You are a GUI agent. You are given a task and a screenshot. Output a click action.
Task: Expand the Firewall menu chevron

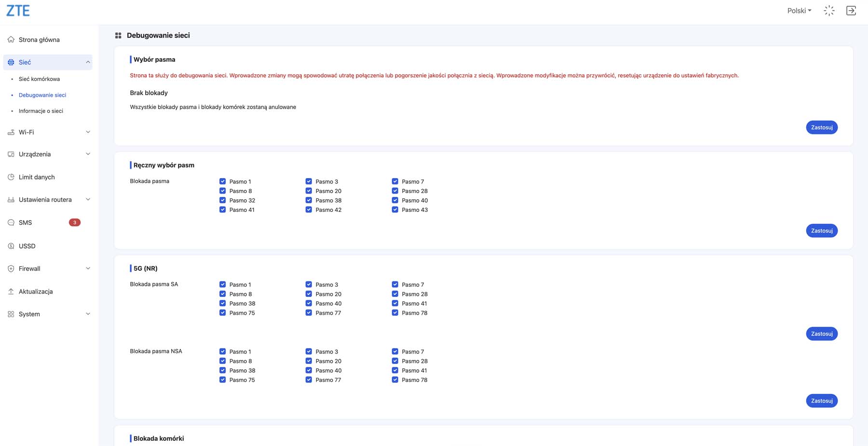(88, 268)
